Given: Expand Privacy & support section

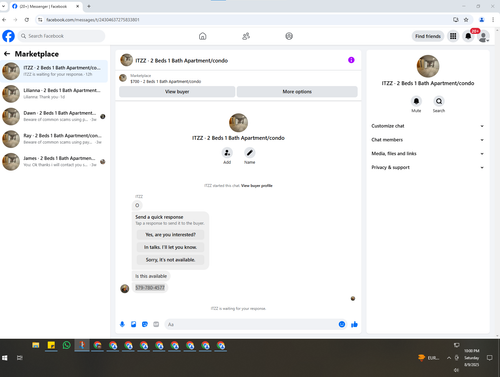Looking at the screenshot, I should [428, 167].
